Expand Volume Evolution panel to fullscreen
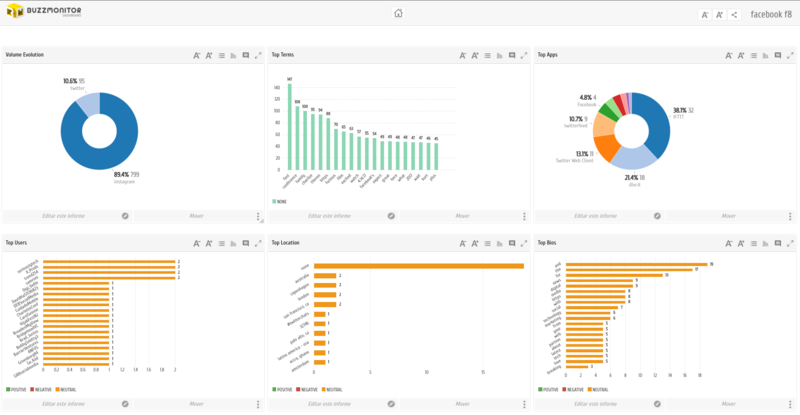 click(x=258, y=55)
